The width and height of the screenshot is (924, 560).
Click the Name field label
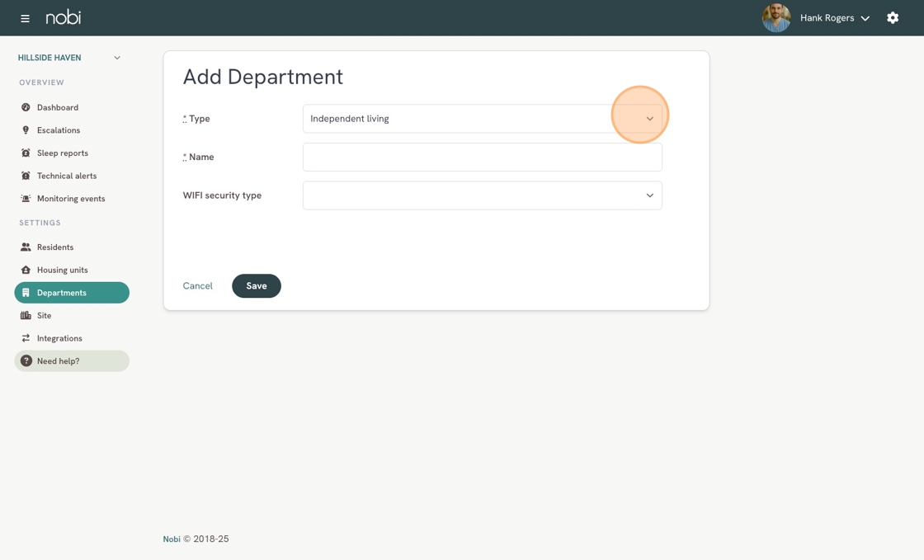pyautogui.click(x=198, y=157)
